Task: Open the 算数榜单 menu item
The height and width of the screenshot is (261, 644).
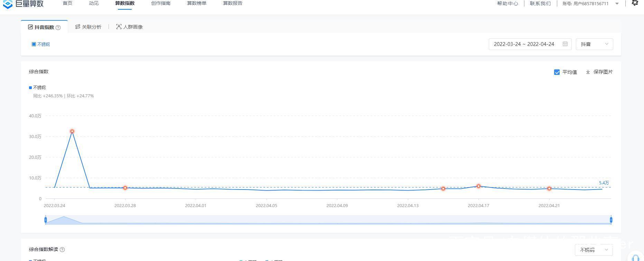Action: pos(197,3)
